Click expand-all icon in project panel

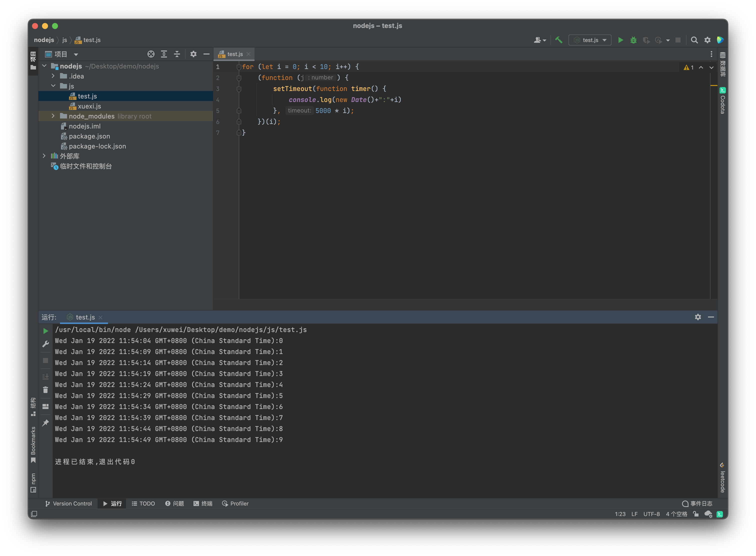tap(164, 54)
